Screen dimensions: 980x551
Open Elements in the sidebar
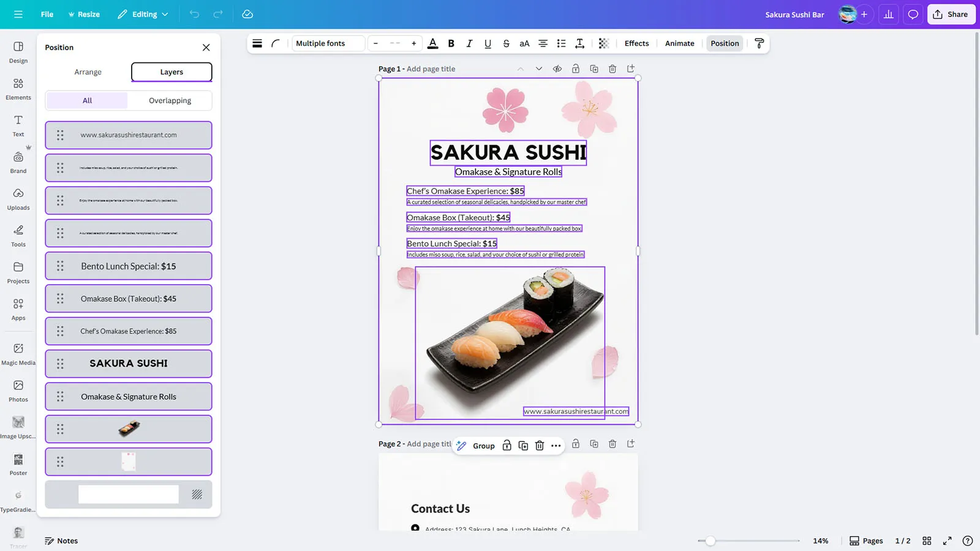18,89
